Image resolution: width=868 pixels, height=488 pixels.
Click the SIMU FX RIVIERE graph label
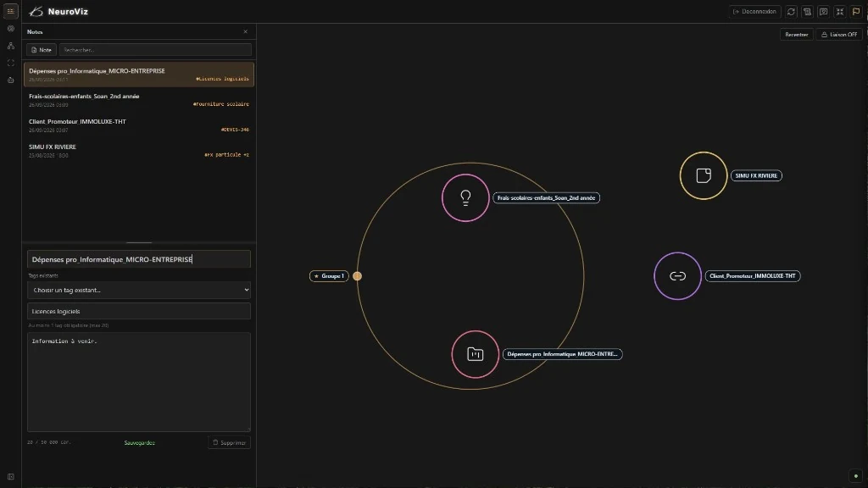(x=756, y=175)
